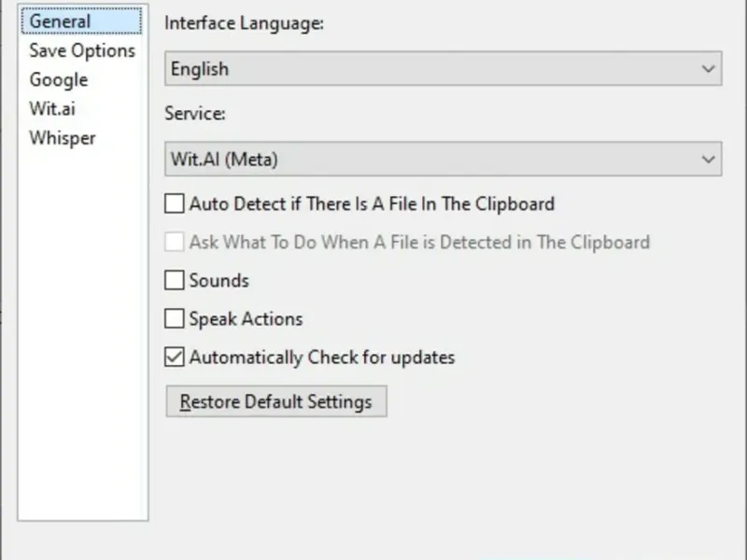
Task: Switch to the Google settings page
Action: pyautogui.click(x=58, y=79)
